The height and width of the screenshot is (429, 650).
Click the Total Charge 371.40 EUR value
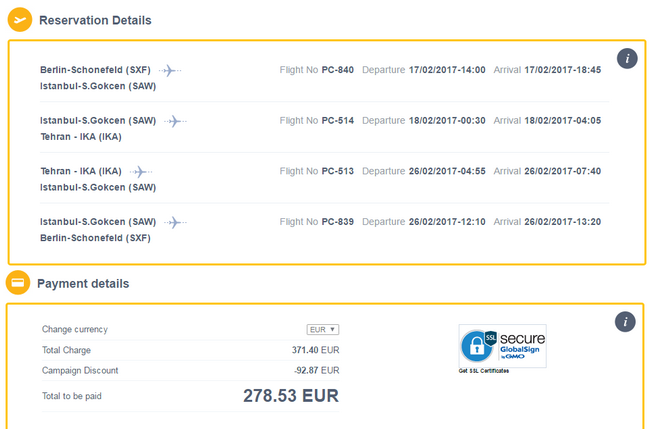coord(315,350)
